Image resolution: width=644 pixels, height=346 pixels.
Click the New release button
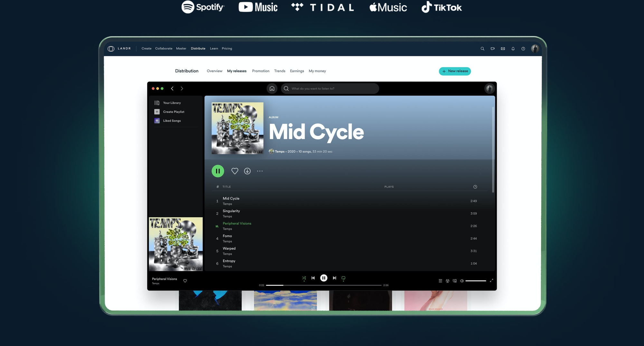(x=455, y=71)
